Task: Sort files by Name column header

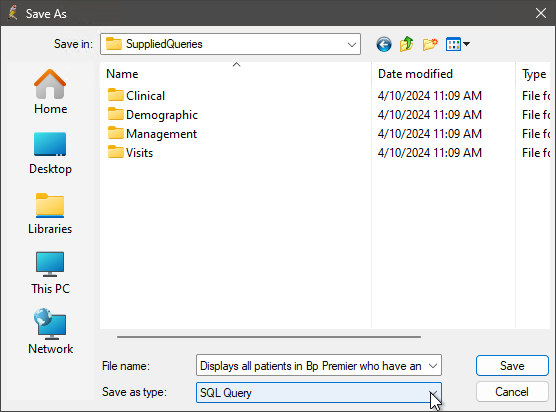Action: click(122, 74)
